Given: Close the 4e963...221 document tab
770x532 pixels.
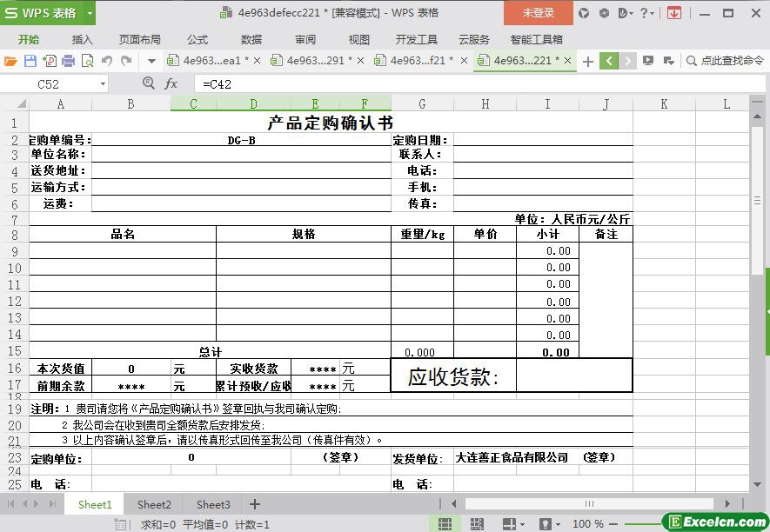Looking at the screenshot, I should [567, 61].
